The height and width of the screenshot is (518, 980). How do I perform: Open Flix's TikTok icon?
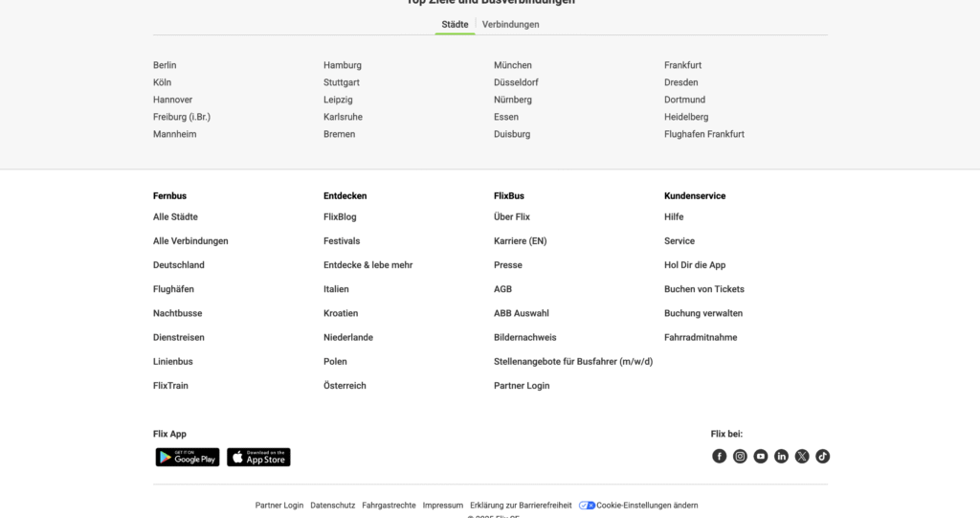coord(823,457)
